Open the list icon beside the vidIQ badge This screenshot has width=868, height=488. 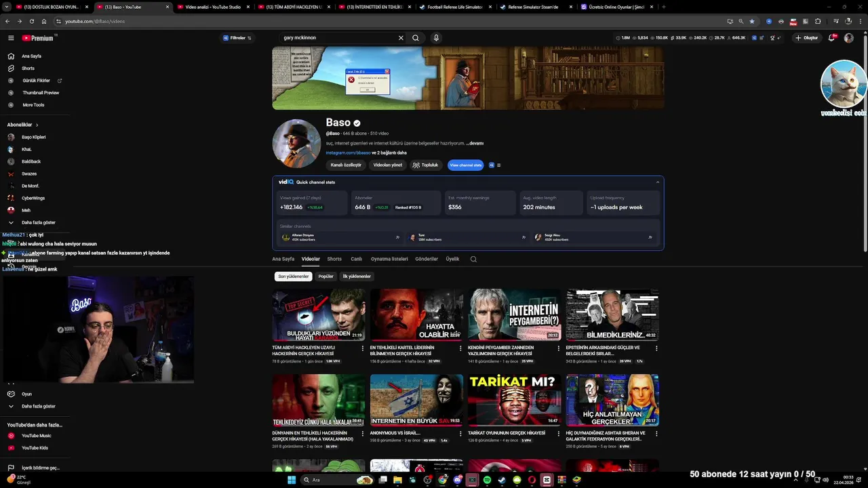pos(499,165)
